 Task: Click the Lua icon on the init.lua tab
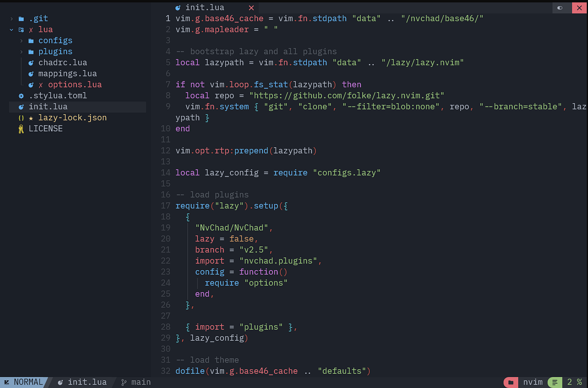click(x=177, y=7)
